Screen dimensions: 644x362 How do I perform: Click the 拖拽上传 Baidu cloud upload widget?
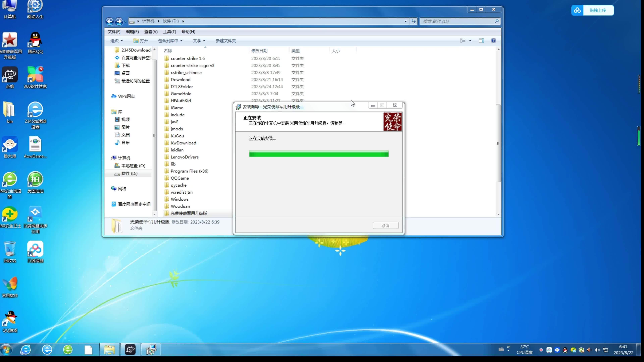(592, 10)
